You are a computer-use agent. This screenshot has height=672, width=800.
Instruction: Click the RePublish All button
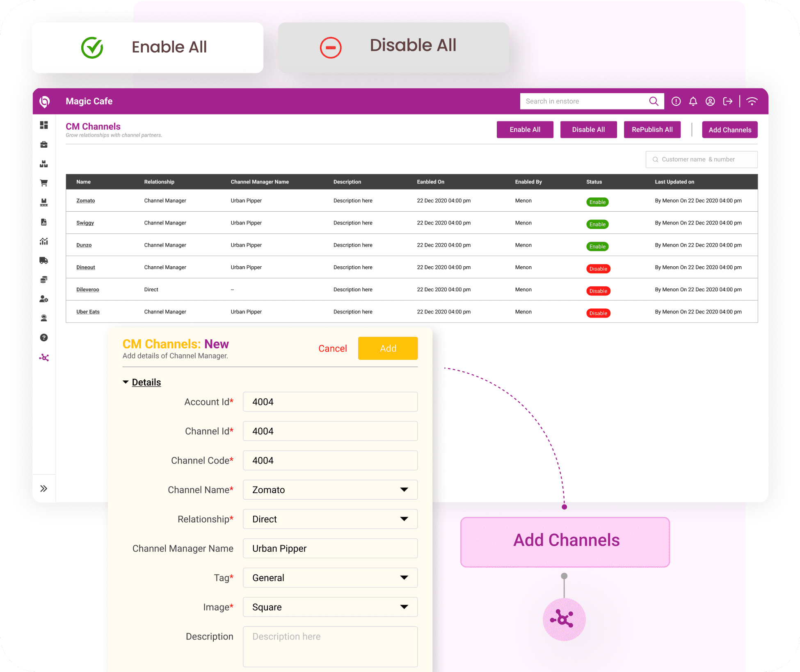click(652, 130)
